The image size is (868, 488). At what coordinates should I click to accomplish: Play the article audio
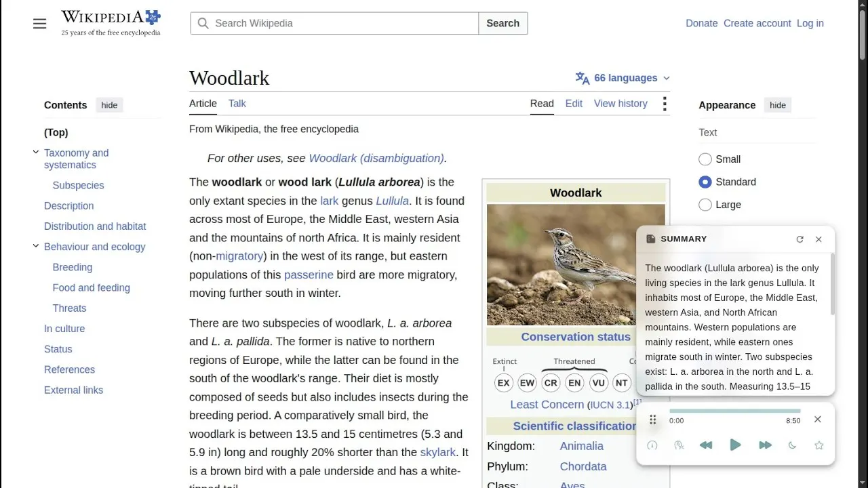pos(735,445)
